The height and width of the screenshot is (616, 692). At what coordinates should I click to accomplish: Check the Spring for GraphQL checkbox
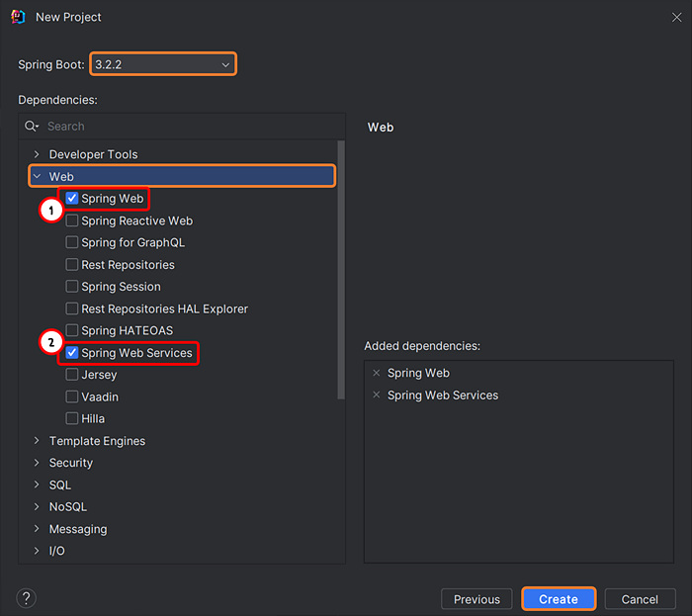[71, 242]
